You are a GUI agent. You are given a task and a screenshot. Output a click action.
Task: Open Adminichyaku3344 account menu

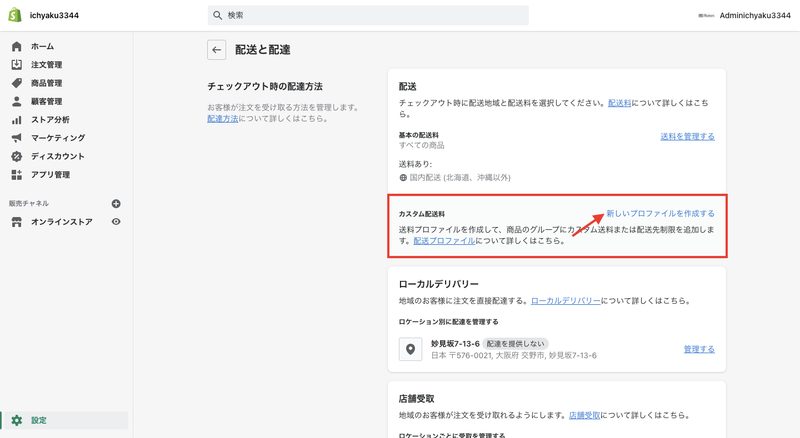point(744,15)
